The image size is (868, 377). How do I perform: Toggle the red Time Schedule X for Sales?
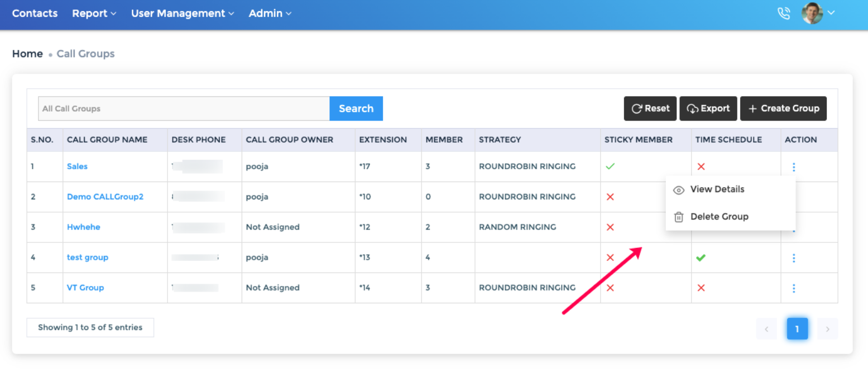[701, 166]
